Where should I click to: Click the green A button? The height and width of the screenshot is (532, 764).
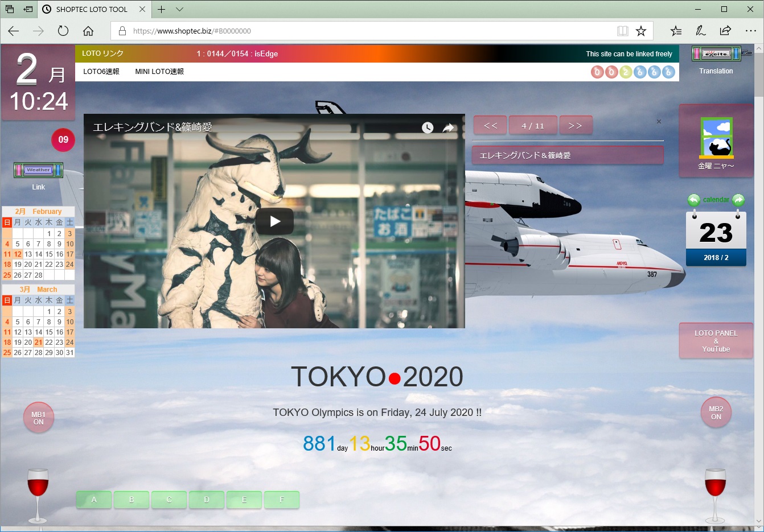(94, 500)
